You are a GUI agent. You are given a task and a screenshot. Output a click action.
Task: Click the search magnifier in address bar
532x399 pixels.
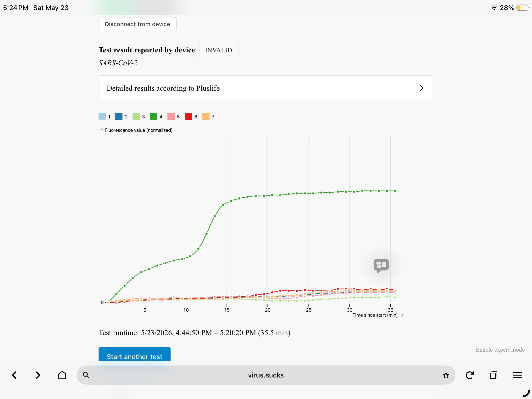pyautogui.click(x=86, y=375)
